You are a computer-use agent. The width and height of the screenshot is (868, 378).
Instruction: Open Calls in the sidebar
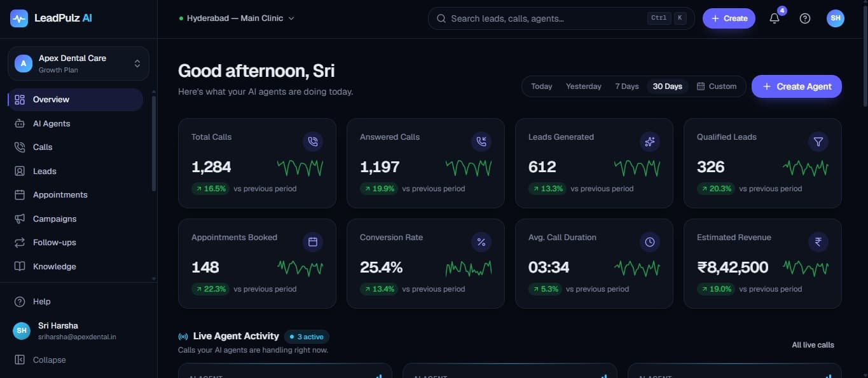coord(75,147)
